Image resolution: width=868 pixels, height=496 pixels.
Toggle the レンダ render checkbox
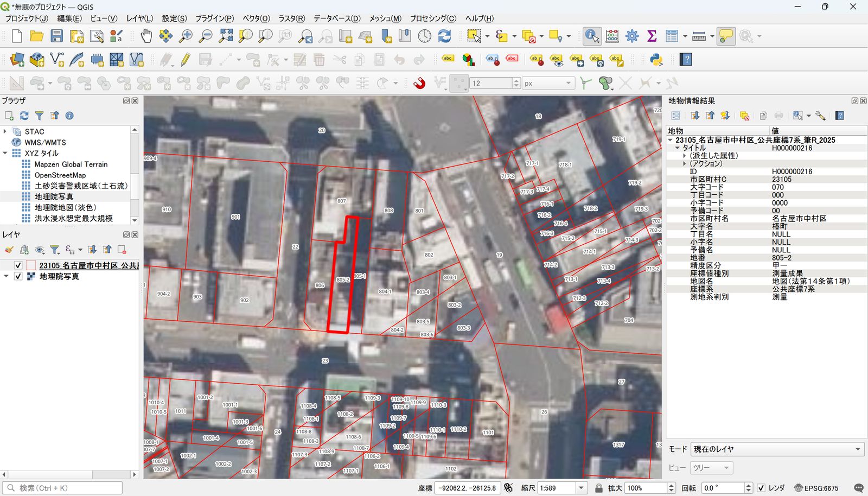[761, 488]
